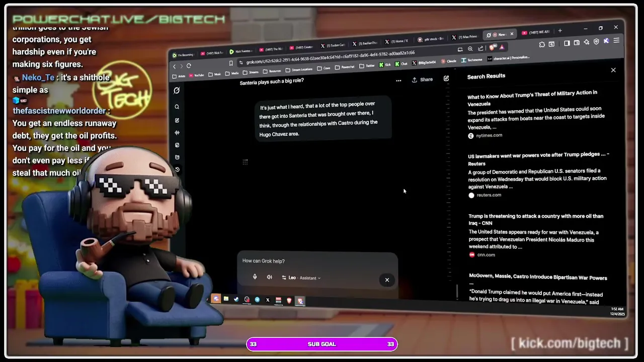The width and height of the screenshot is (644, 362).
Task: Open McGovern, Massie, Castro war powers result
Action: [x=538, y=280]
